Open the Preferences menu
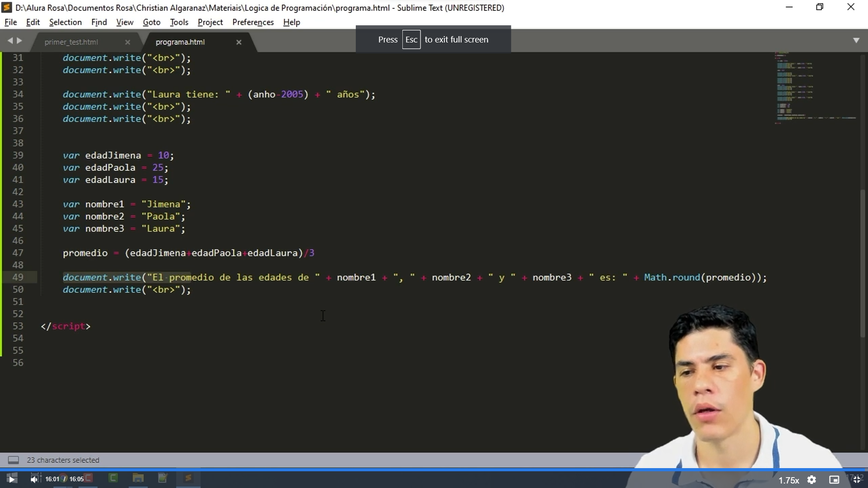Screen dimensions: 868x488 tap(253, 22)
